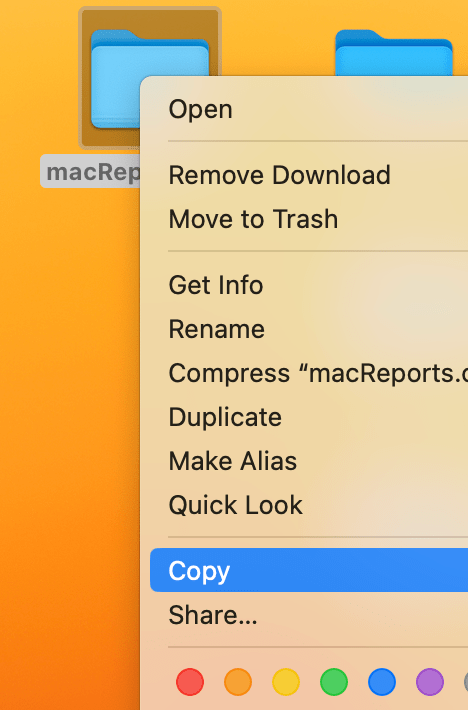Apply the red tag color

coord(190,681)
